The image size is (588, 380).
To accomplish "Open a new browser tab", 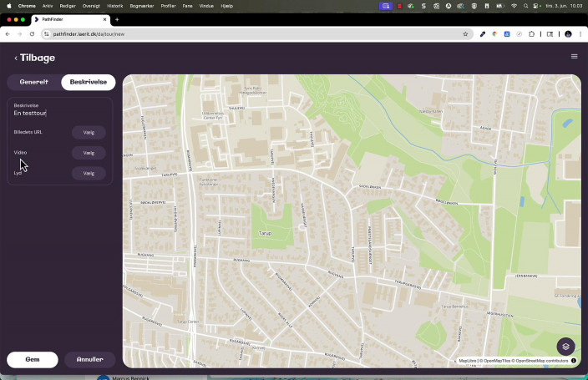I will [x=117, y=19].
